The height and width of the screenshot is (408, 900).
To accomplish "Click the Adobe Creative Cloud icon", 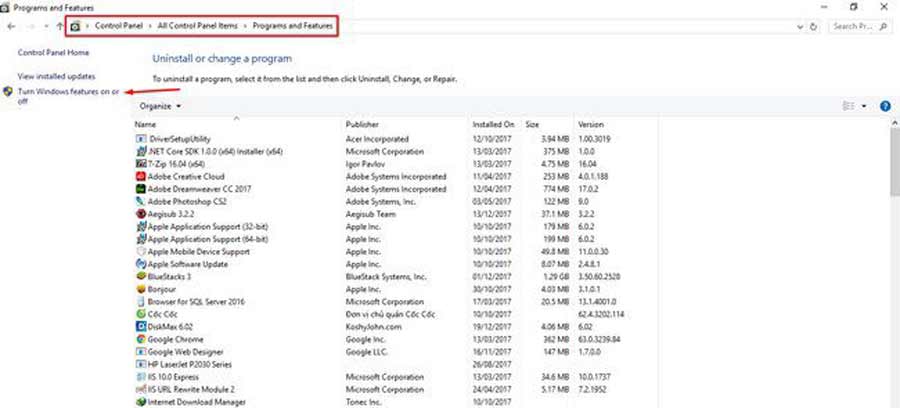I will (x=139, y=175).
